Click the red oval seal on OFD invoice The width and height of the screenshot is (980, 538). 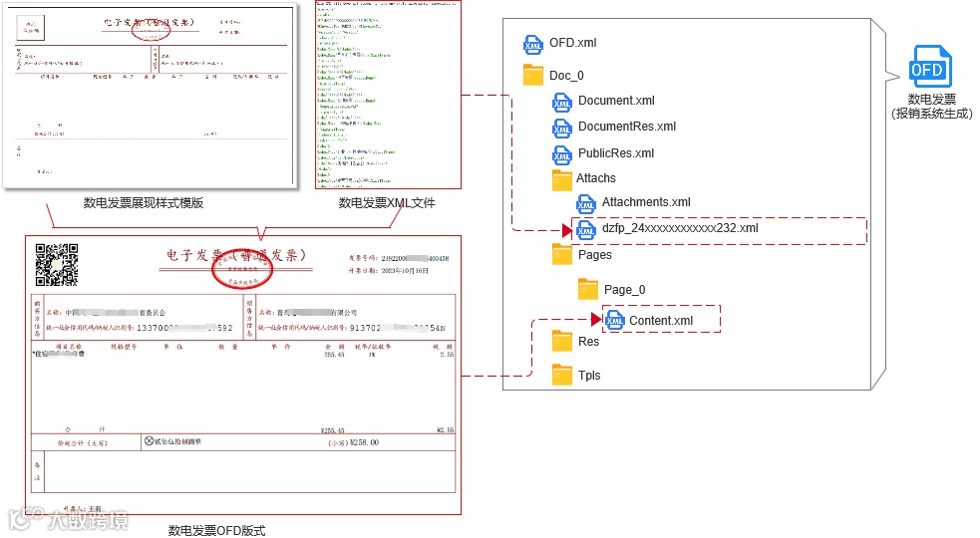242,269
